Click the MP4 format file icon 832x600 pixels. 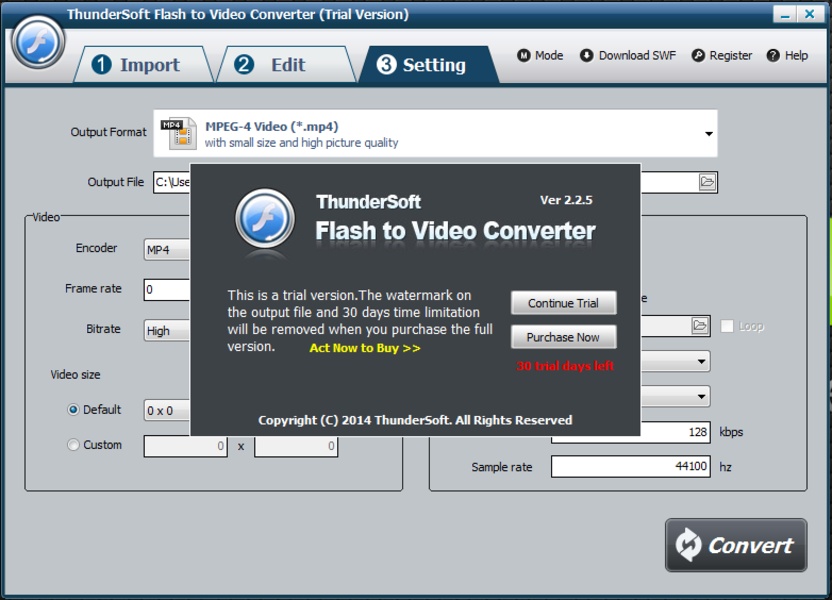[x=178, y=134]
